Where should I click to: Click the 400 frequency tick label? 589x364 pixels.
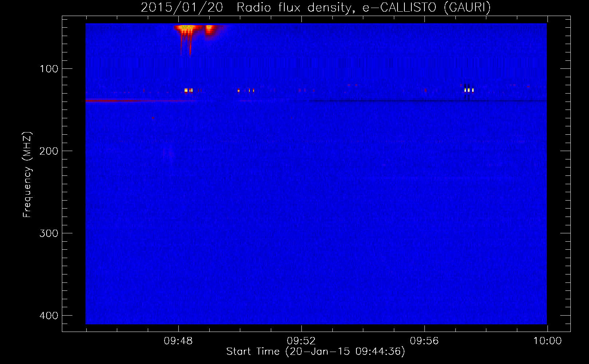49,316
